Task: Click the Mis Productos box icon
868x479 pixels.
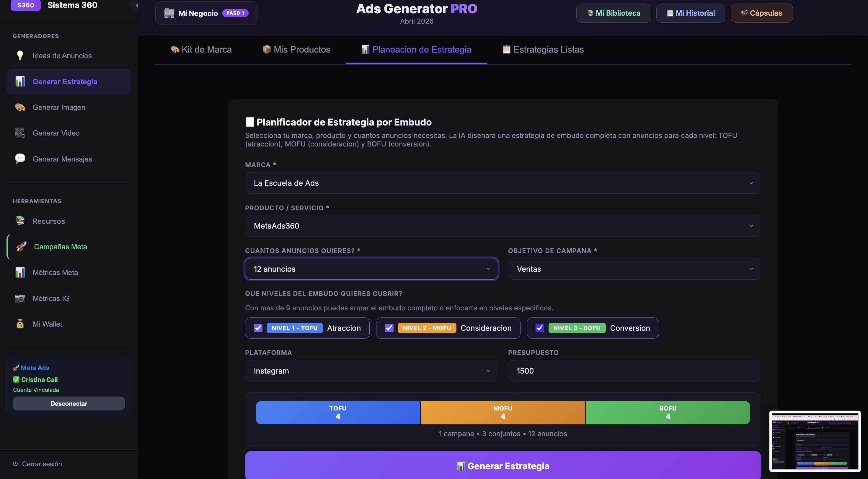Action: tap(267, 50)
